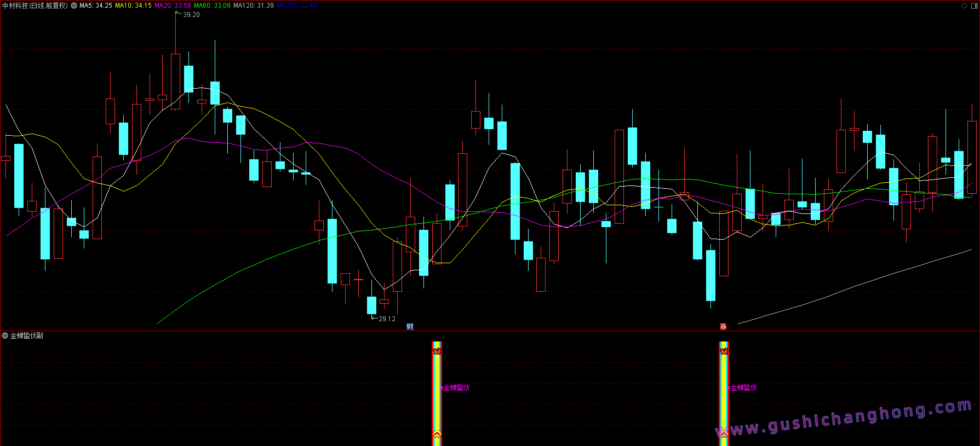
Task: Select the green MA60 indicator label
Action: [212, 5]
